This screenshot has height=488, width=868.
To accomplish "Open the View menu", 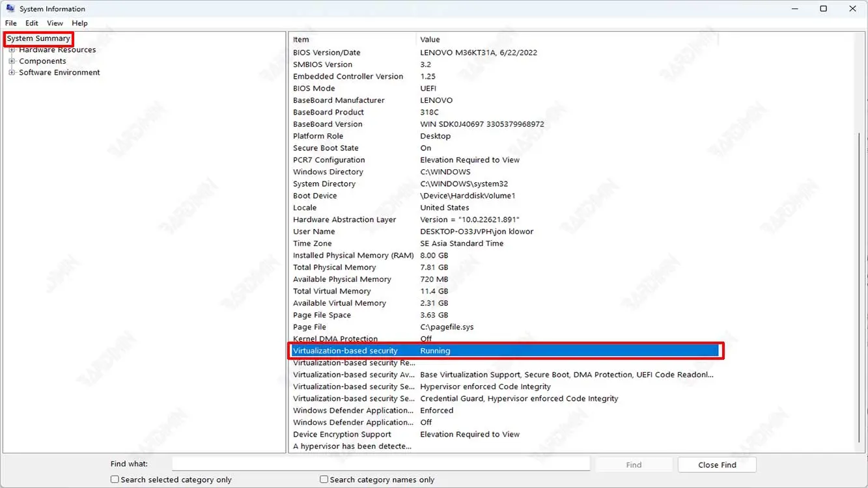I will [55, 23].
